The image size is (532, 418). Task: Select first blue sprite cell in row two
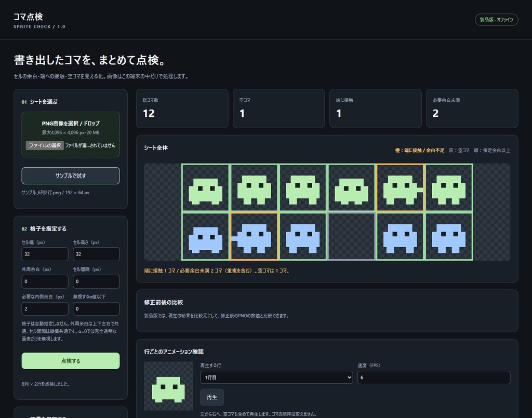206,236
